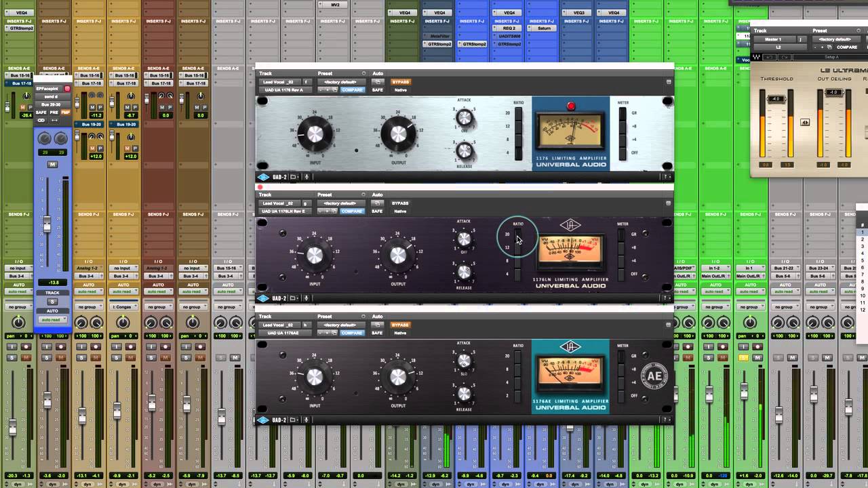868x488 pixels.
Task: Click the inverse pan arrows icon in send window
Action: point(54,120)
